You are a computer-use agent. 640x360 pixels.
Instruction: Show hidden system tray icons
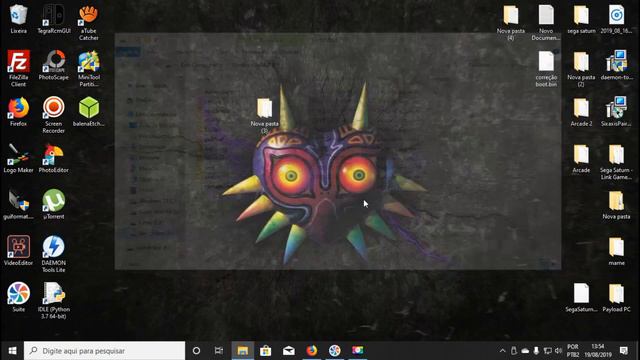click(x=502, y=351)
